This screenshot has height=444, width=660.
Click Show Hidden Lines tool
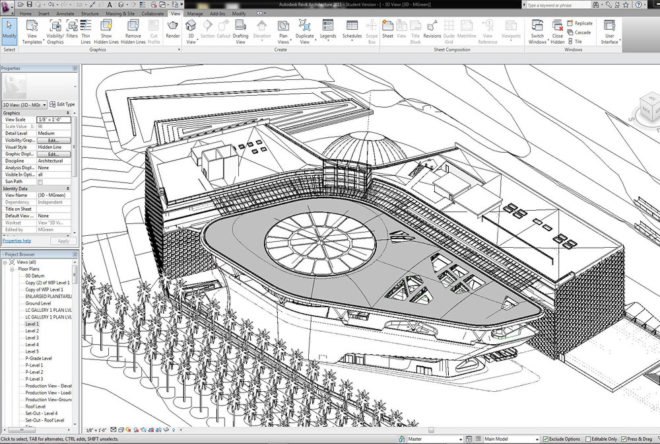(x=106, y=32)
